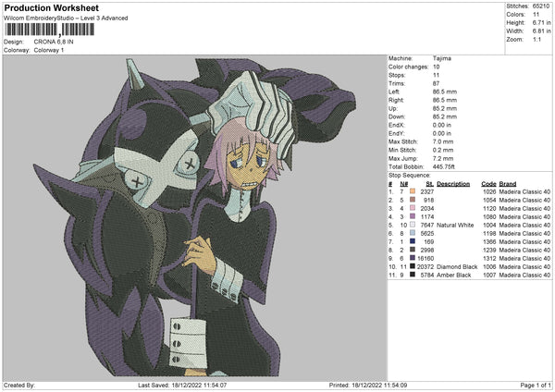The image size is (555, 392).
Task: Click the 'Stop Sequence:' heading
Action: point(410,176)
